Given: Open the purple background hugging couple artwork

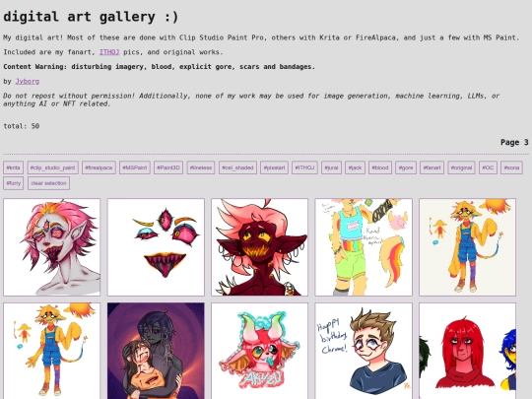Looking at the screenshot, I should tap(156, 351).
